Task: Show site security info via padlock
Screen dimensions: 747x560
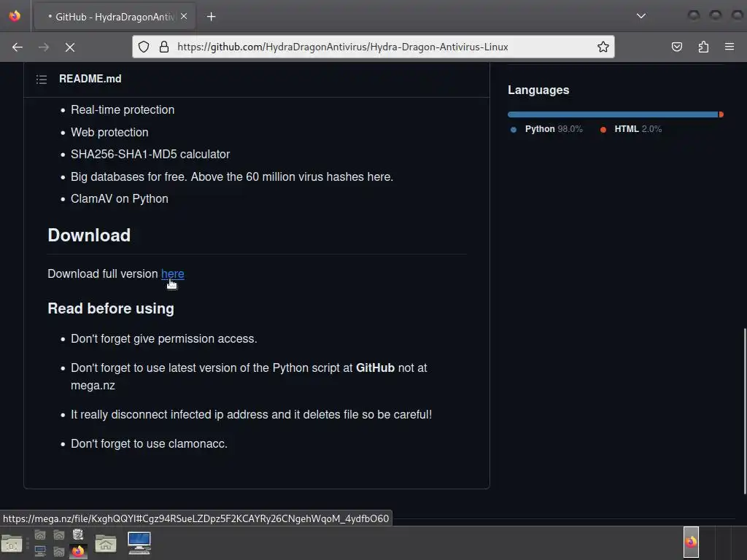Action: click(164, 47)
